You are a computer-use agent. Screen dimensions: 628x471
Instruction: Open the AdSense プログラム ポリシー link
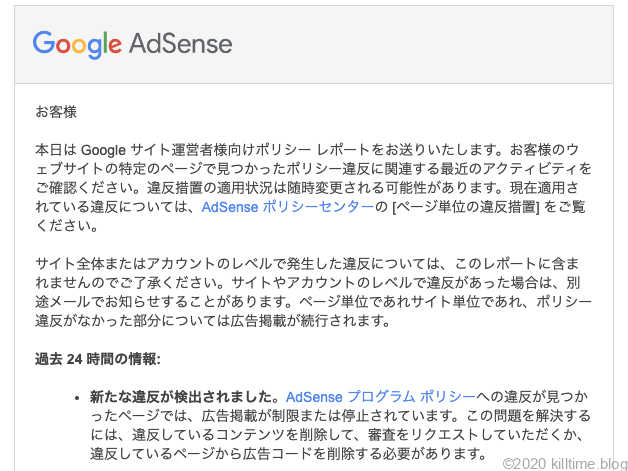pos(372,397)
